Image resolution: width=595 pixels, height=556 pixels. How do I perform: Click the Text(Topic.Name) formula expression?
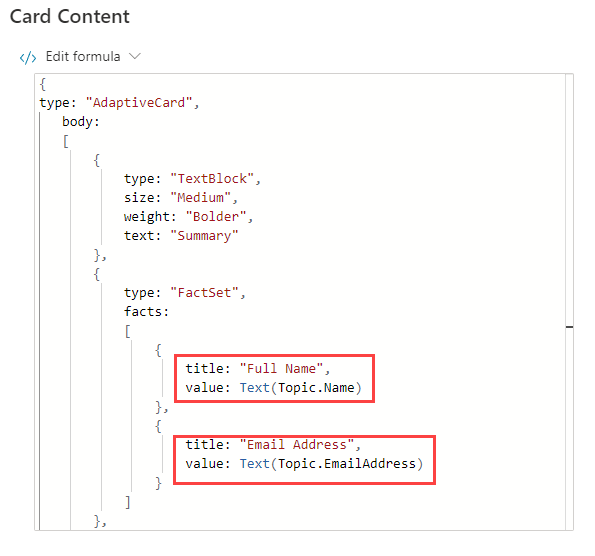coord(301,387)
